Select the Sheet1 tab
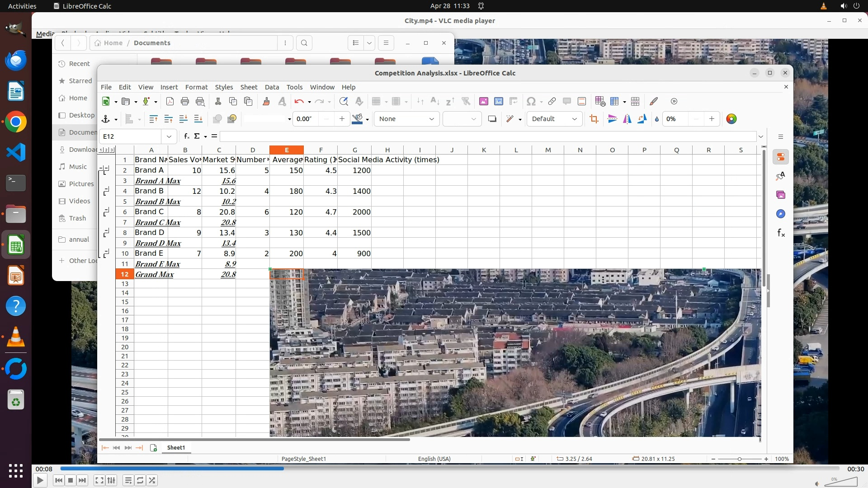Image resolution: width=868 pixels, height=488 pixels. click(x=176, y=447)
